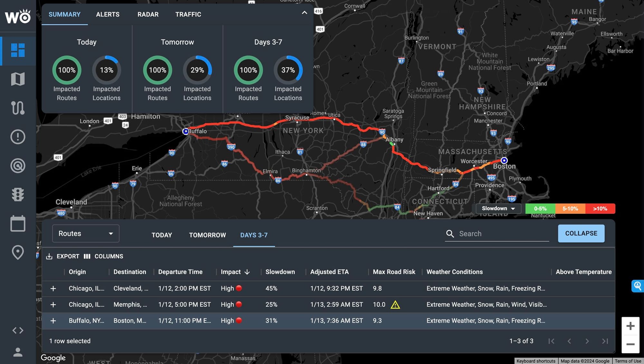Open the Routes dropdown selector

[x=86, y=233]
